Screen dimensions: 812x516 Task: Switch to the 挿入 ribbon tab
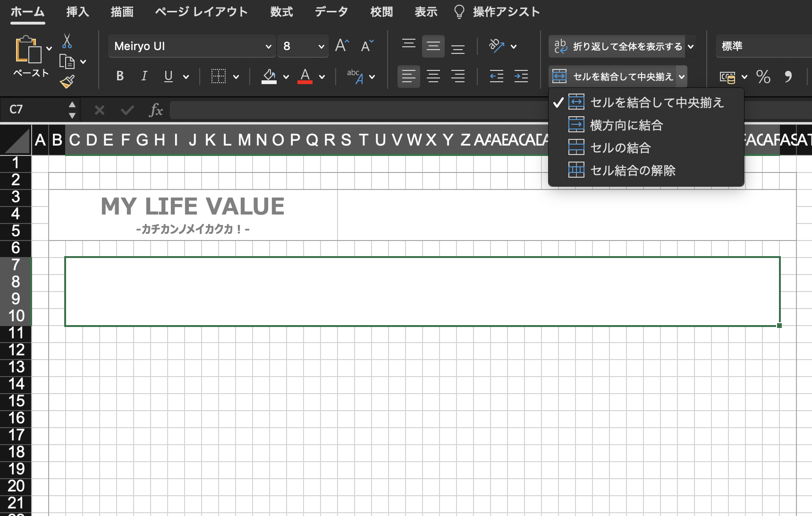(77, 12)
